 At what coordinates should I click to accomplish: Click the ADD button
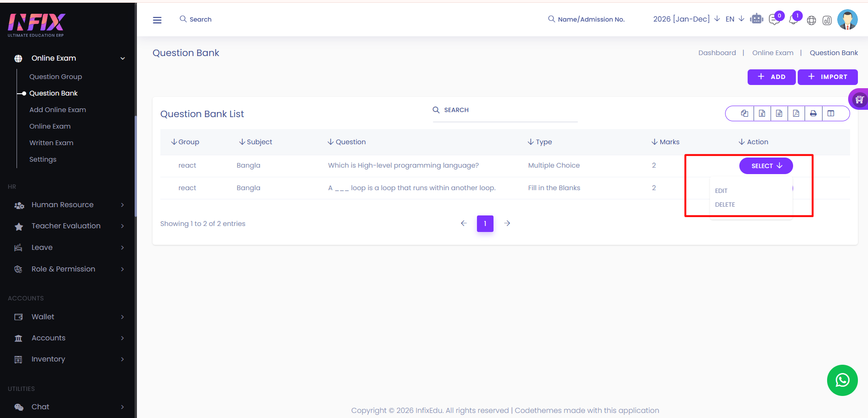772,77
